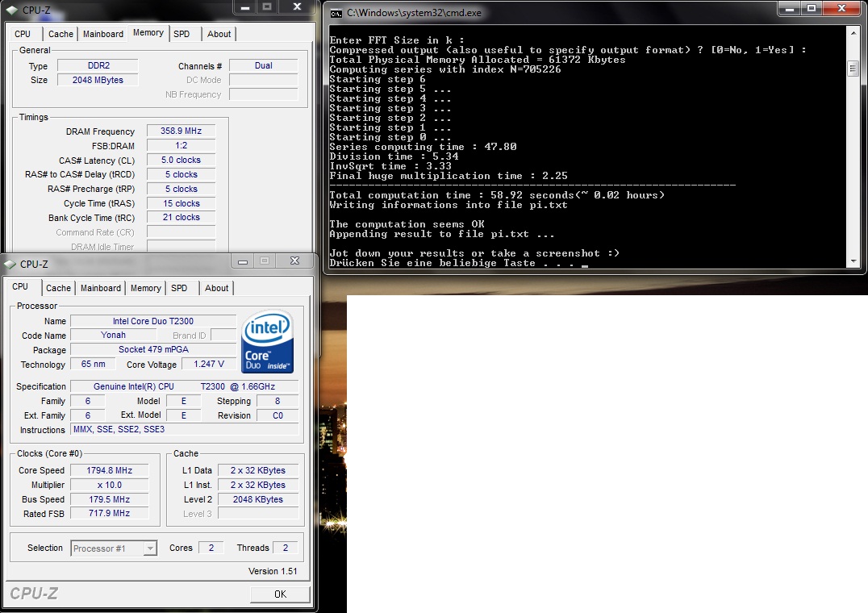Click the 2048 KBytes Level 2 cache value
The width and height of the screenshot is (868, 613).
[x=258, y=499]
